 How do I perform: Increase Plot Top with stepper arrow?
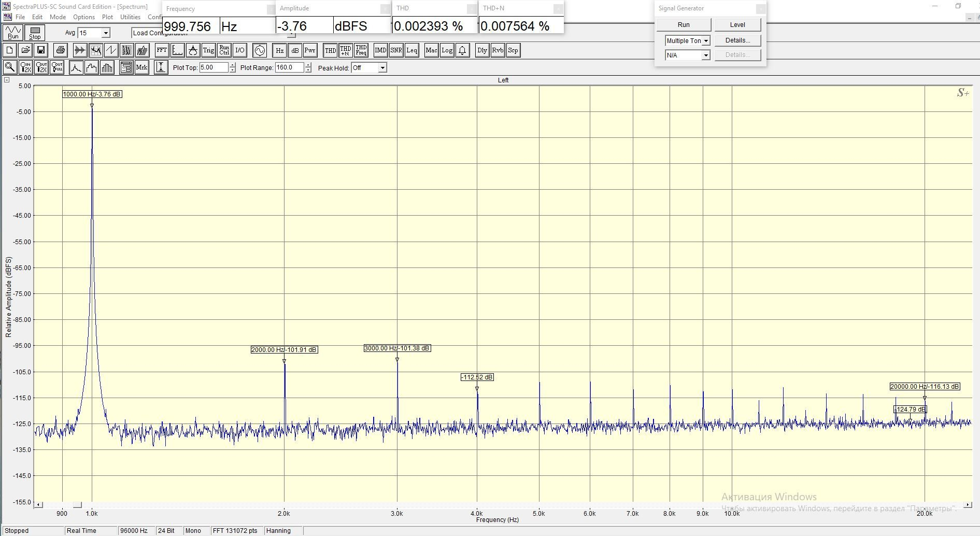(232, 65)
